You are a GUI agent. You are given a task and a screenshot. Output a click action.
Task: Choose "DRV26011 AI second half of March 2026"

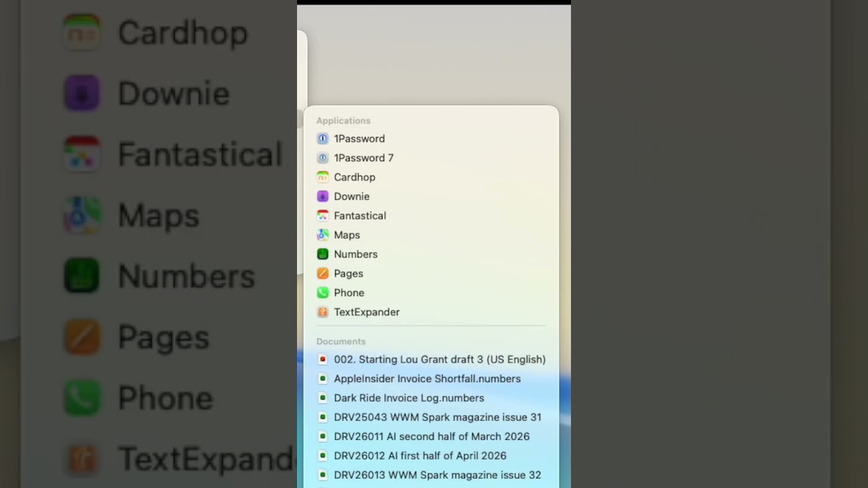pos(424,436)
